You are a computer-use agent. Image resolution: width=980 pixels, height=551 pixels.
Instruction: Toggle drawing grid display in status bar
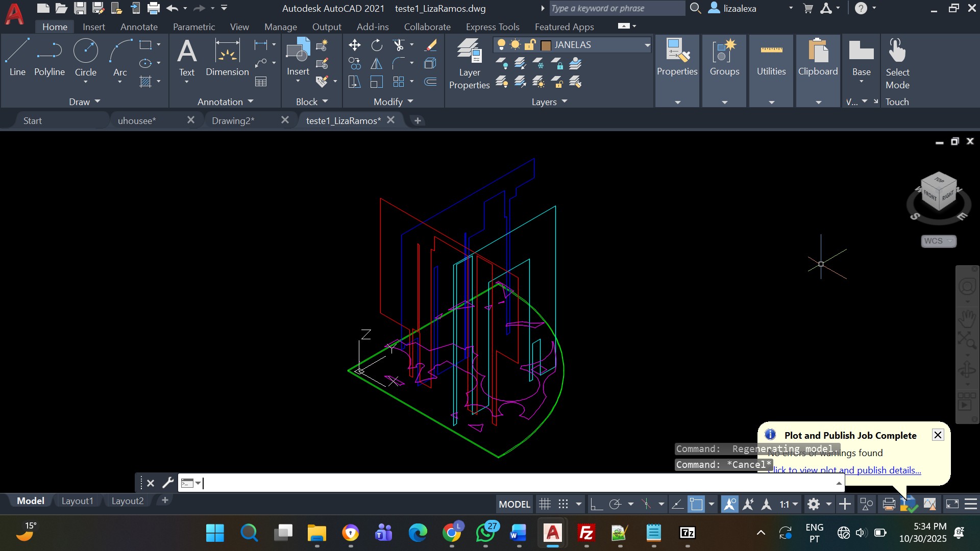545,505
